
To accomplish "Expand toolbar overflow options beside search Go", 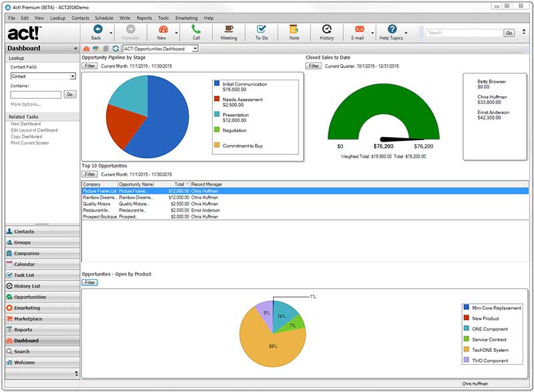I will [524, 32].
